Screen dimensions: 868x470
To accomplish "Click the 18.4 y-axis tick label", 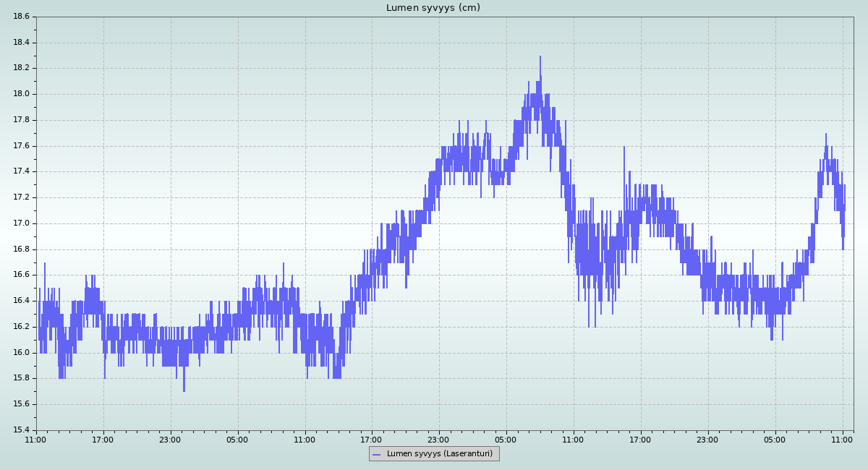I will point(21,43).
